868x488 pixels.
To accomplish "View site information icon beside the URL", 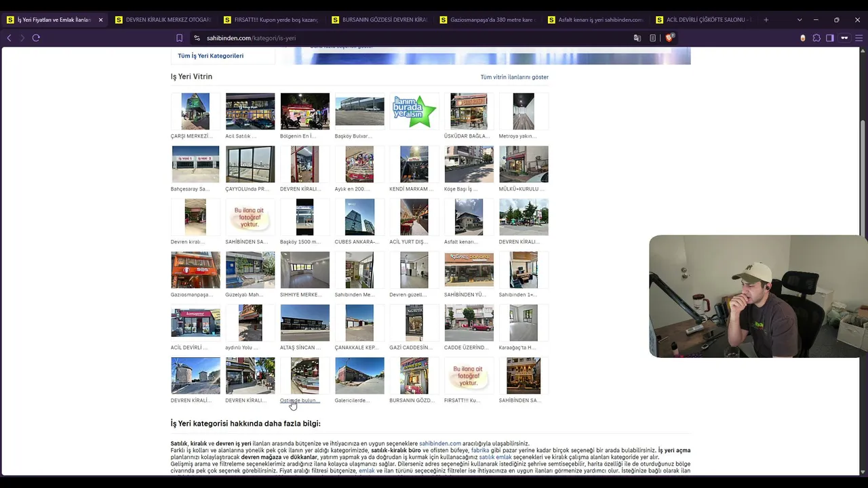I will coord(197,38).
